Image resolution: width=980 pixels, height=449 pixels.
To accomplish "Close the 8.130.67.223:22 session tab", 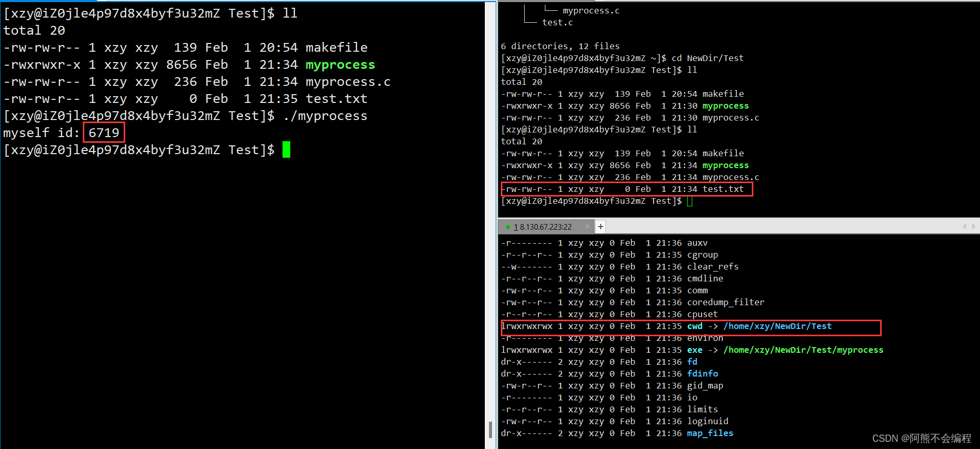I will 587,226.
